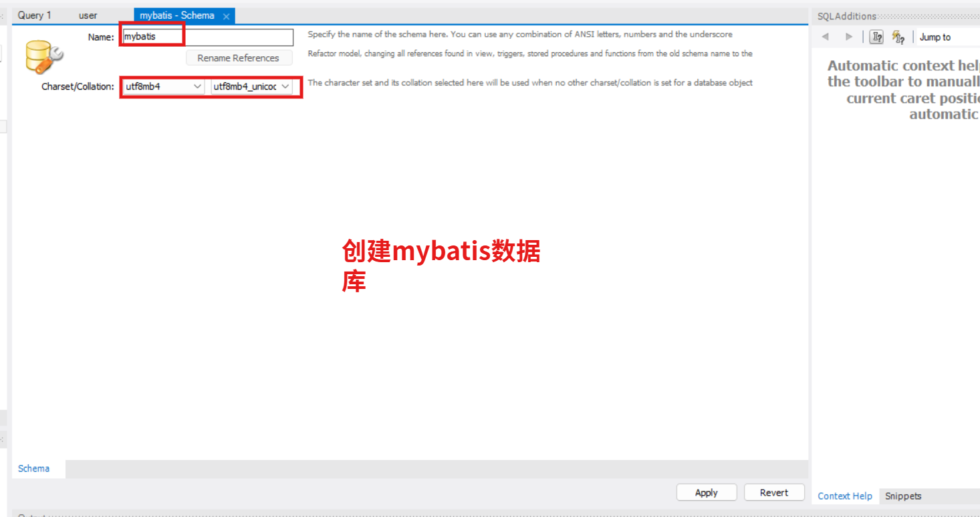Open the utf8mb4 charset dropdown
980x517 pixels.
[x=164, y=86]
